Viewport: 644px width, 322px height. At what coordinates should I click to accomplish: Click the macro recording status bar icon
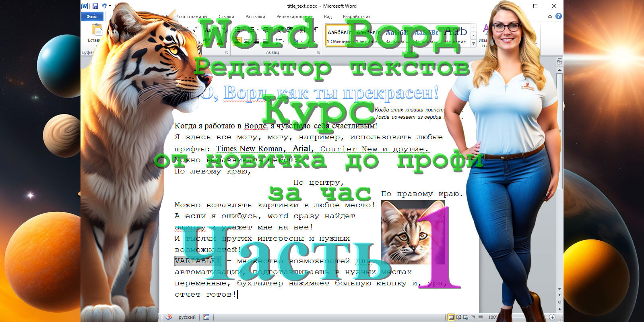click(x=206, y=317)
